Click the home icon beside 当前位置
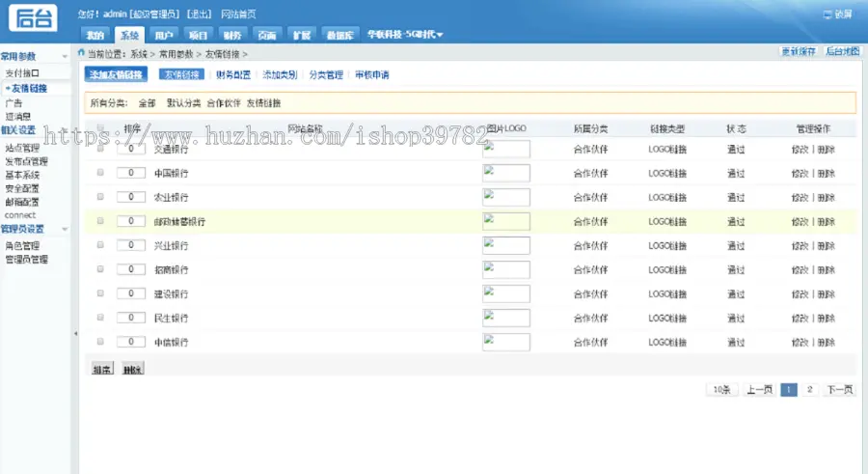 coord(81,53)
